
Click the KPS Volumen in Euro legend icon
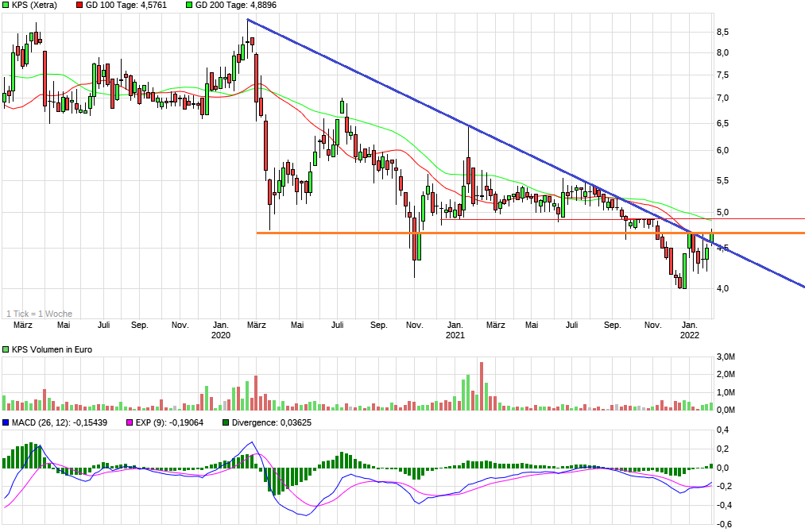[x=6, y=349]
